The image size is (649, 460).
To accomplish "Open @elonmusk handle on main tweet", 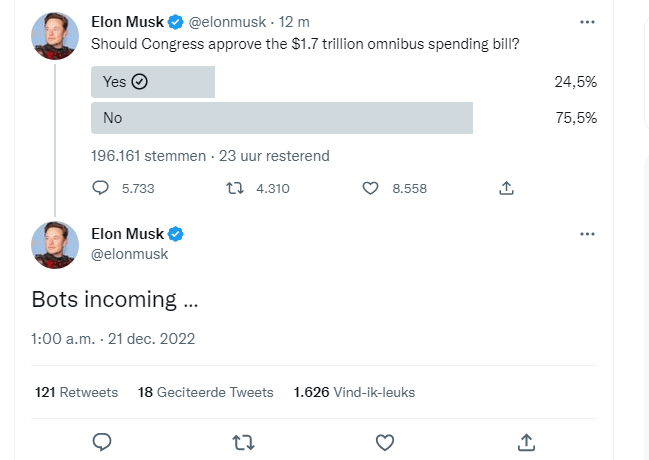I will pyautogui.click(x=130, y=254).
